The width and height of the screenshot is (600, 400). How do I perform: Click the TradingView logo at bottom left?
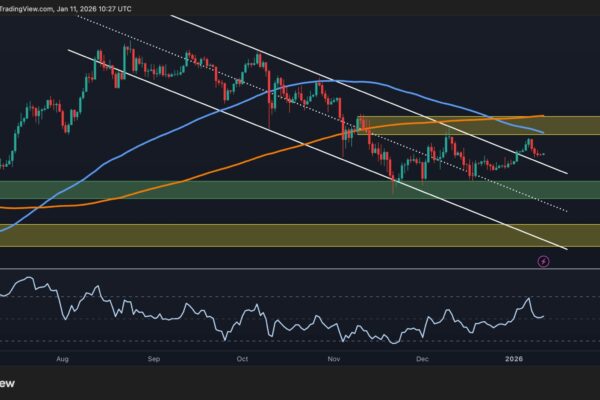coord(10,382)
